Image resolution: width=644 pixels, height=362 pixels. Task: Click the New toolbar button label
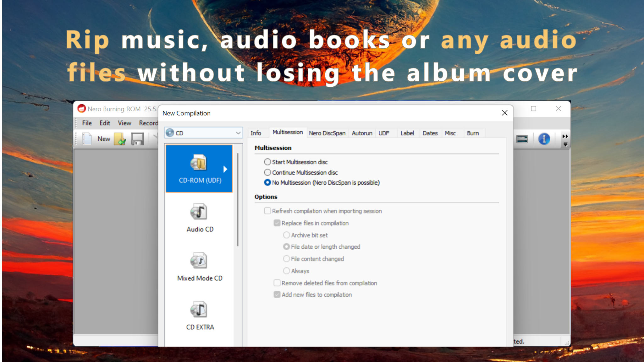(104, 139)
